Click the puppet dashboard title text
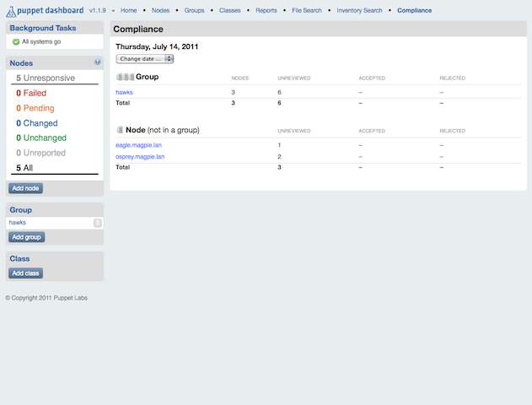Image resolution: width=532 pixels, height=405 pixels. pyautogui.click(x=51, y=10)
